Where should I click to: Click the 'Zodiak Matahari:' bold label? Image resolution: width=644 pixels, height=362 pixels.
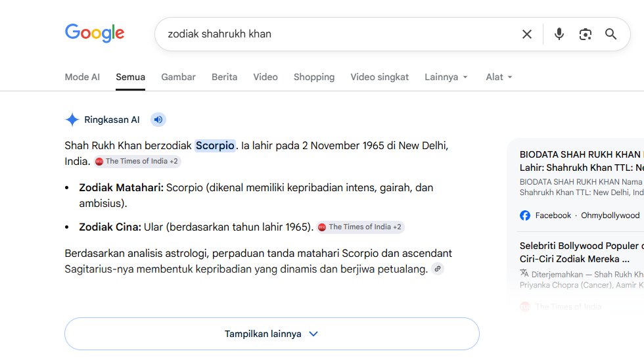[x=121, y=187]
